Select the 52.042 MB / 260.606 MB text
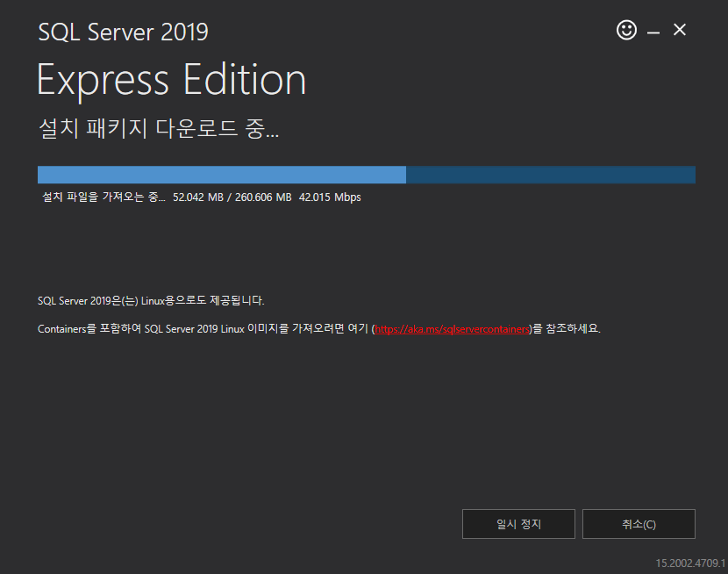This screenshot has height=574, width=728. [232, 197]
